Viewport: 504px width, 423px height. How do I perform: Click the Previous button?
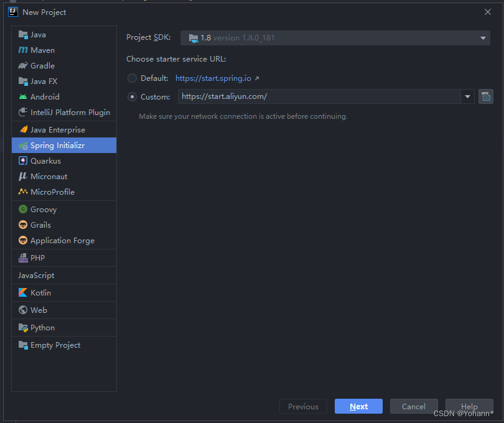303,406
